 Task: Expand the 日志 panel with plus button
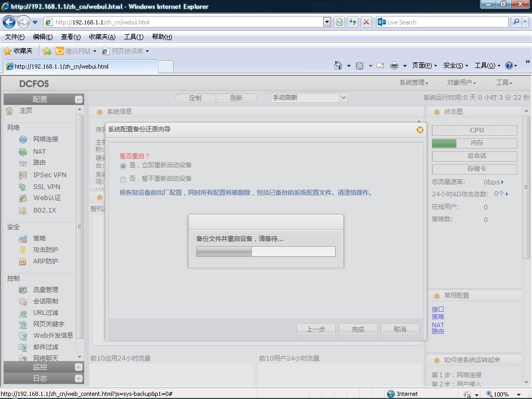click(78, 379)
